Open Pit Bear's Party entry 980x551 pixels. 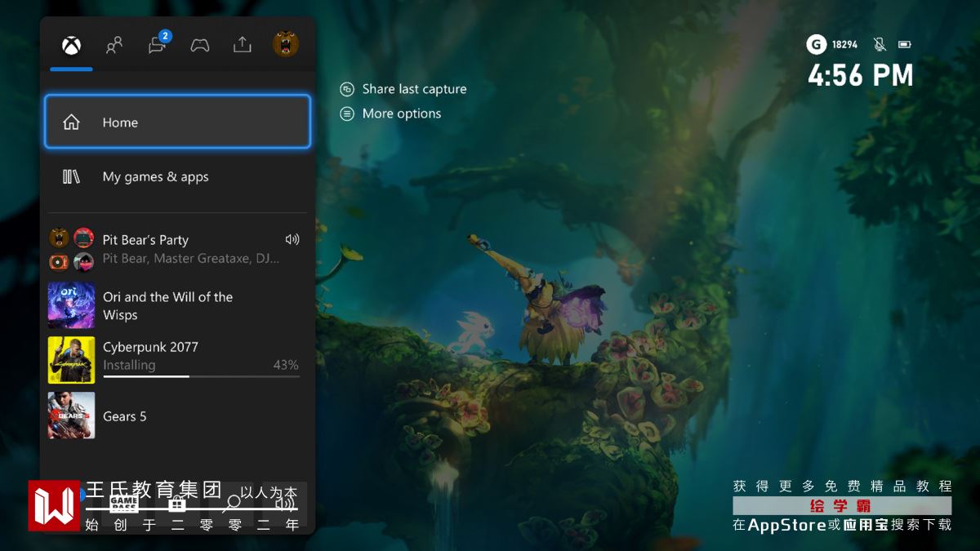point(177,249)
